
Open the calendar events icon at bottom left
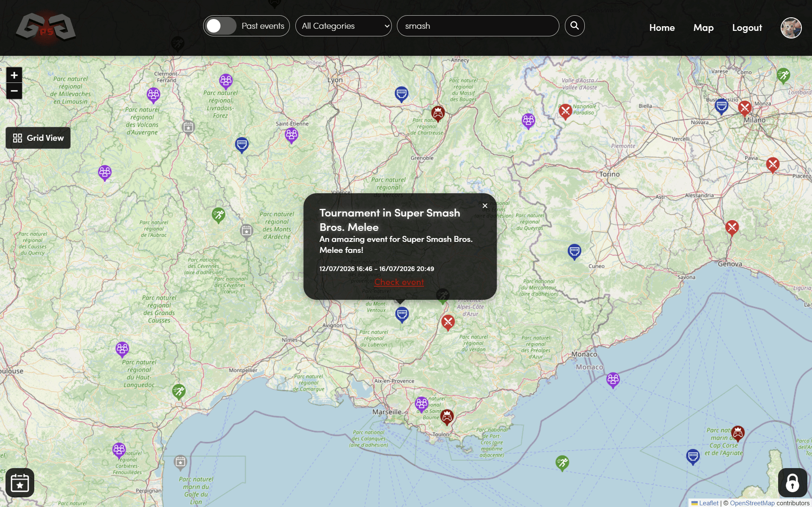20,482
